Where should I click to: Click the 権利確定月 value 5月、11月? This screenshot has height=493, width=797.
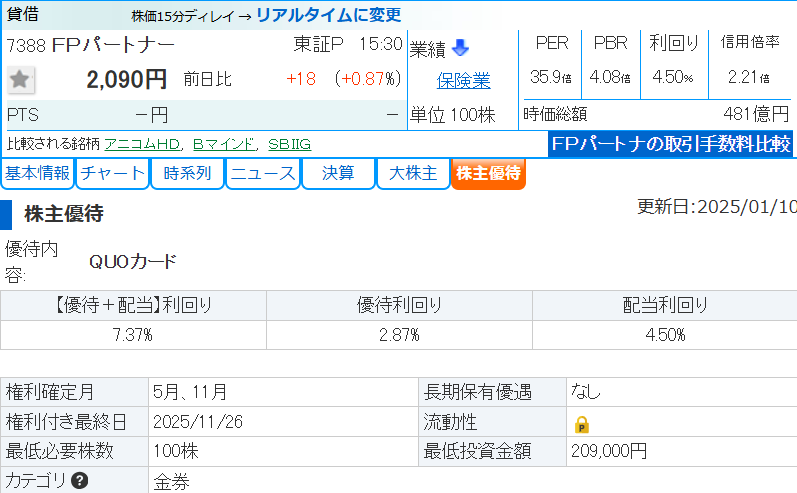(x=190, y=392)
